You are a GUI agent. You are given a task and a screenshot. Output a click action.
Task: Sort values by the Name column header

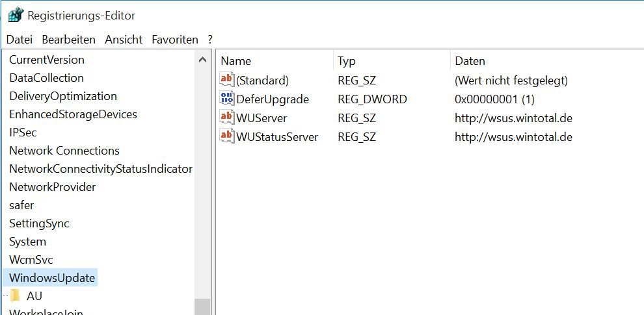pos(236,61)
